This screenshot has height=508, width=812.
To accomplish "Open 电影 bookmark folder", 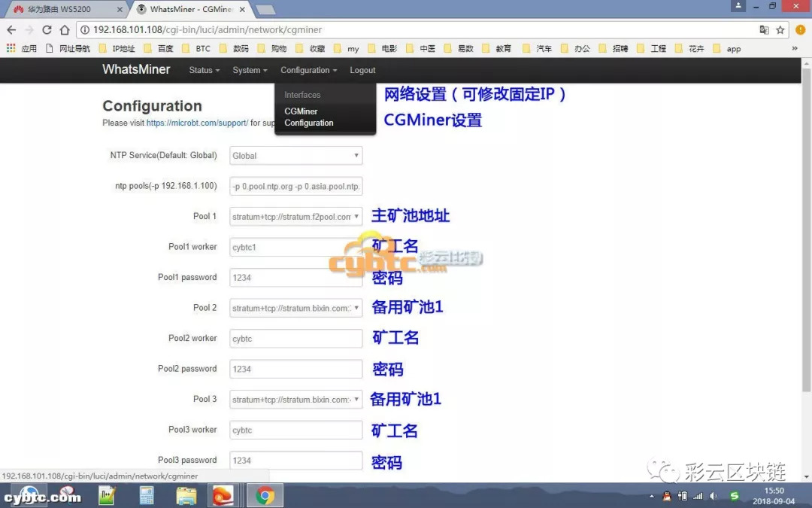I will tap(382, 48).
